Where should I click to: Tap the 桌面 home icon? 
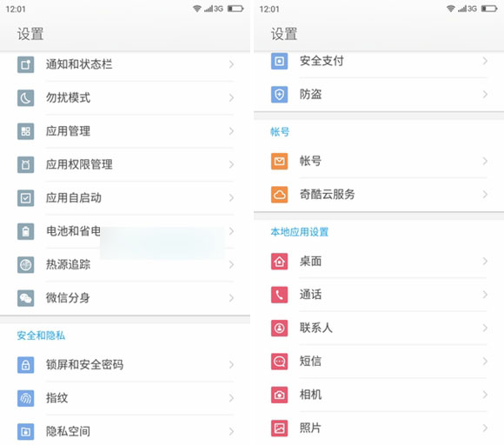(279, 261)
